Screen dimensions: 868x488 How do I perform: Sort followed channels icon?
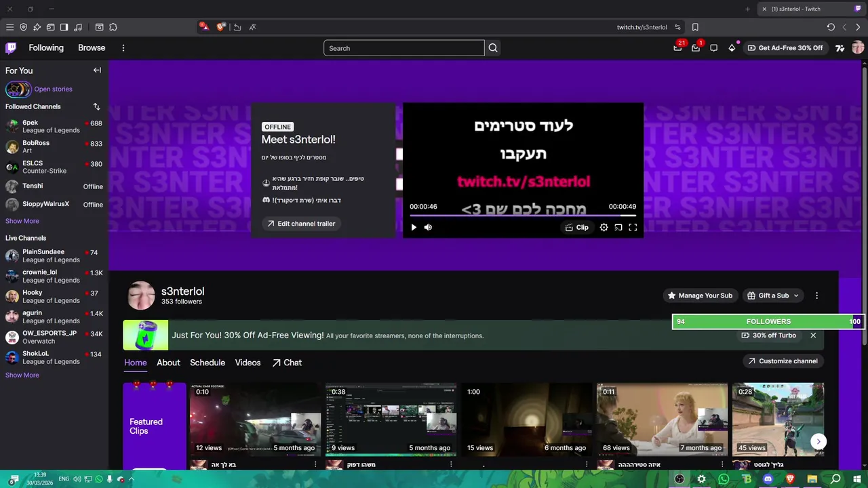click(x=96, y=106)
